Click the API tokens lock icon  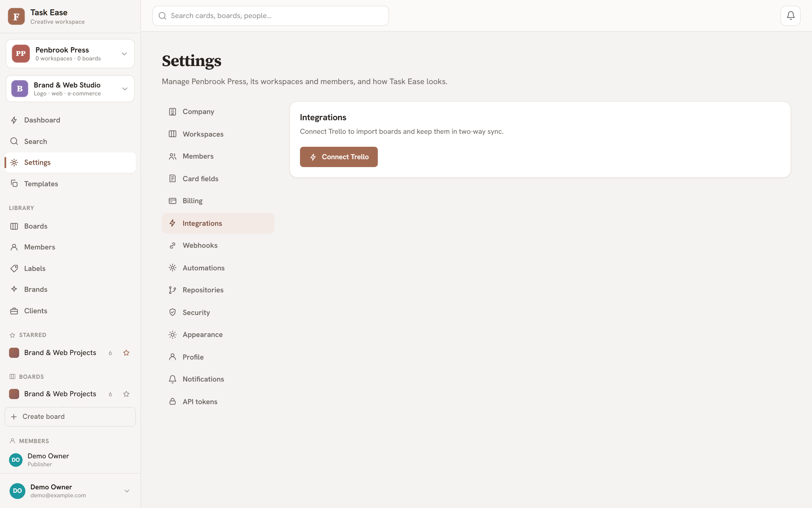173,402
